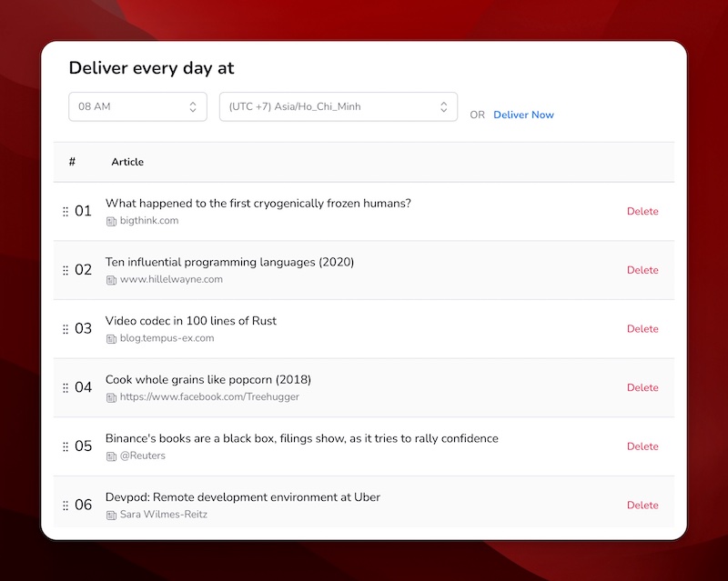This screenshot has width=728, height=581.
Task: Click the chevron arrows on the timezone selector
Action: pyautogui.click(x=444, y=106)
